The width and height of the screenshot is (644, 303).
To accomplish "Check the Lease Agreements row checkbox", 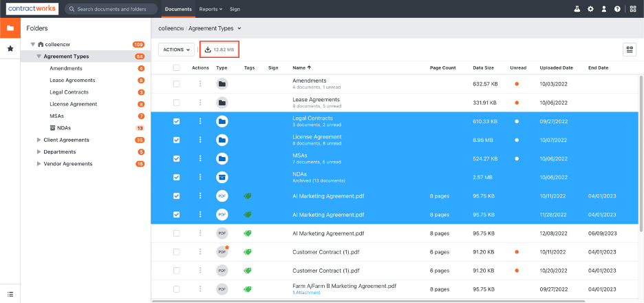I will [177, 103].
